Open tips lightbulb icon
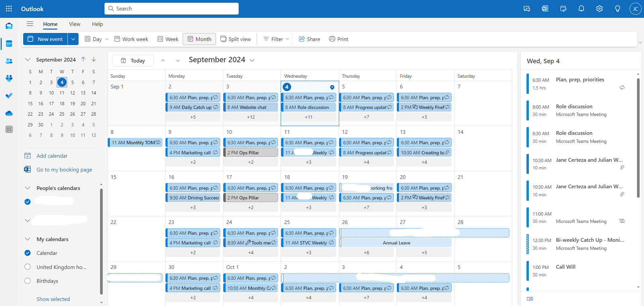 [x=617, y=9]
